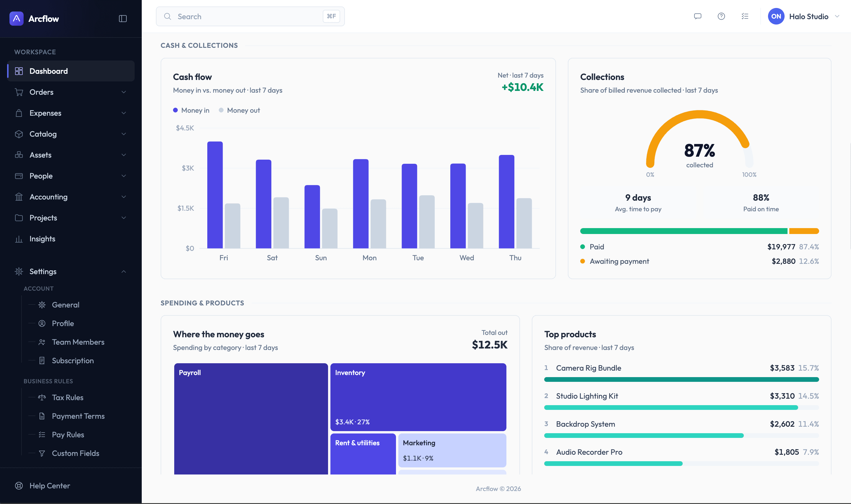Click the Camera Rig Bundle revenue bar
This screenshot has width=851, height=504.
pyautogui.click(x=682, y=379)
